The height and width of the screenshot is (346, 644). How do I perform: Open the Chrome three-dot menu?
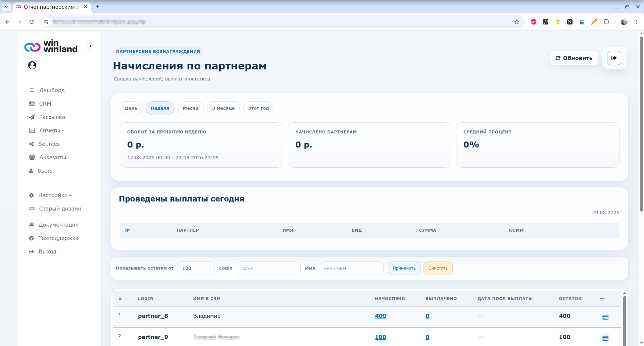tap(636, 22)
